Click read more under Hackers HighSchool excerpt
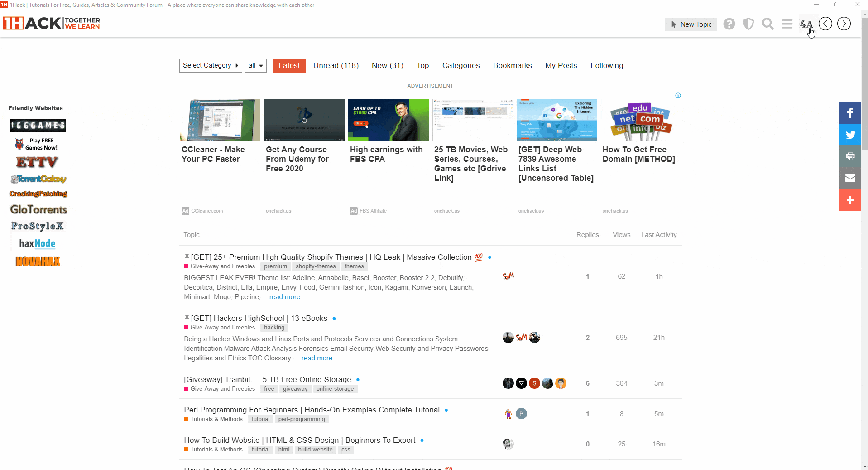Screen dimensions: 868x470 click(317, 359)
